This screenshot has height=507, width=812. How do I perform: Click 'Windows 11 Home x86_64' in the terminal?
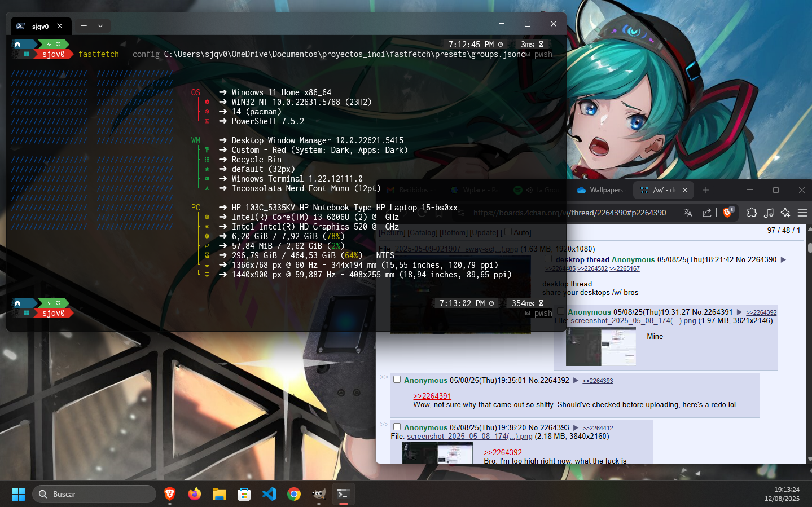[282, 92]
